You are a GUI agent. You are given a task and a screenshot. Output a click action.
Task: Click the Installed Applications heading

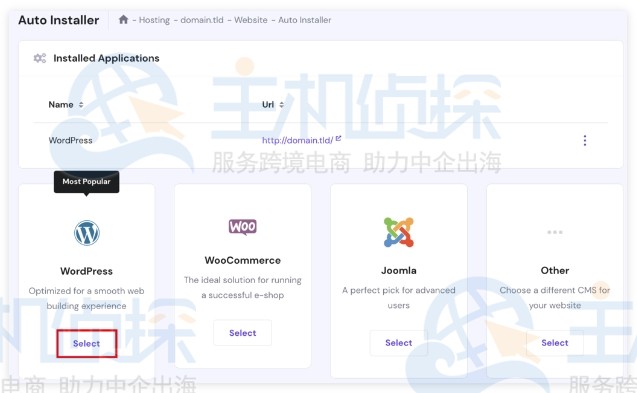pyautogui.click(x=106, y=58)
